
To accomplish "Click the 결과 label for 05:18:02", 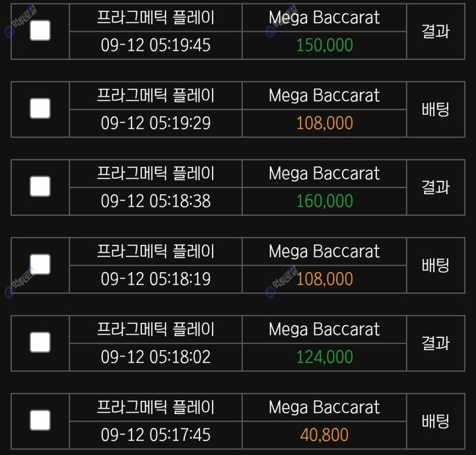I will [436, 343].
